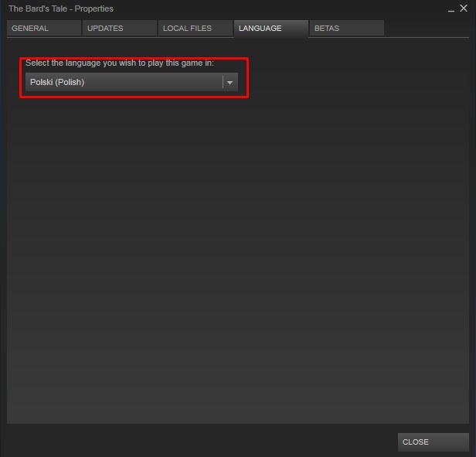This screenshot has height=457, width=476.
Task: Open the Betas tab
Action: 347,29
